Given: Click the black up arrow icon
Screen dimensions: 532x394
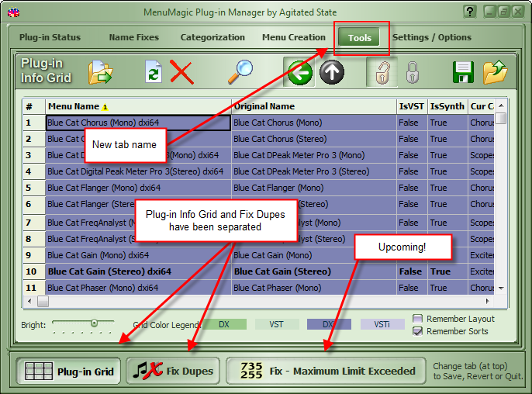Looking at the screenshot, I should click(331, 72).
